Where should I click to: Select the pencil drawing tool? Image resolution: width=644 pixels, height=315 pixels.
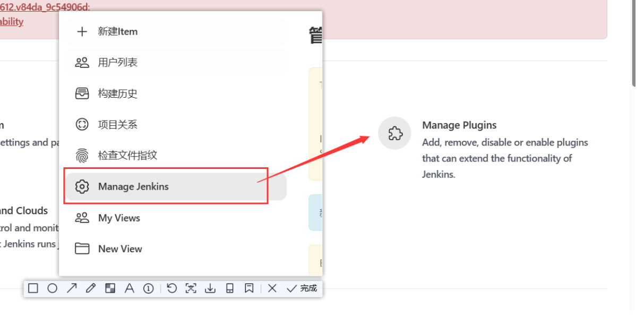coord(91,288)
